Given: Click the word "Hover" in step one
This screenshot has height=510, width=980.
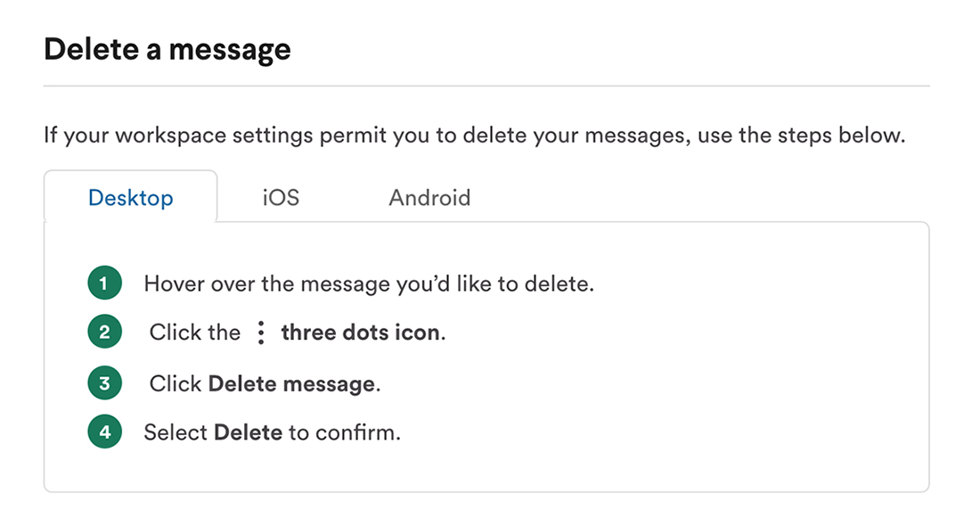Looking at the screenshot, I should coord(175,284).
